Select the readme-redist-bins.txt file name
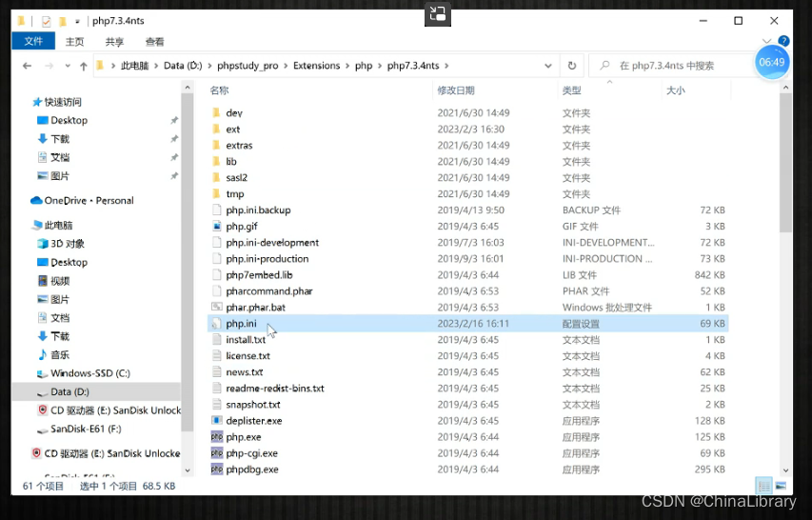 pos(275,389)
